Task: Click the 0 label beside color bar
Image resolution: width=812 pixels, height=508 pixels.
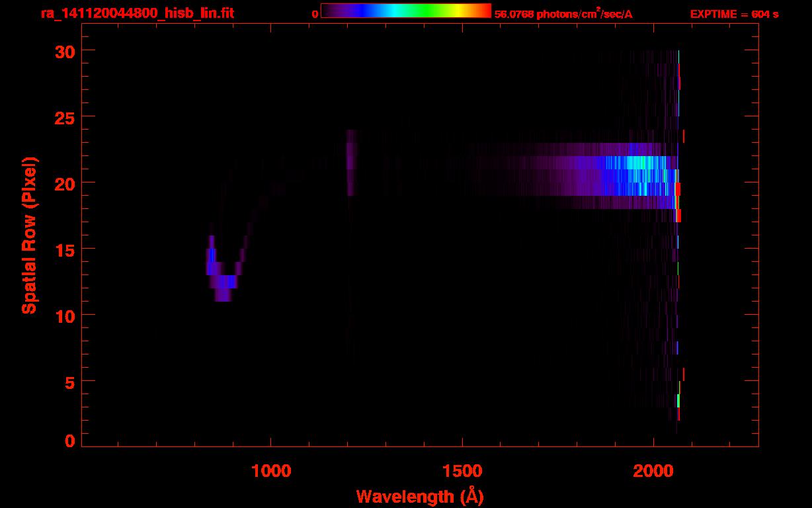Action: 315,14
